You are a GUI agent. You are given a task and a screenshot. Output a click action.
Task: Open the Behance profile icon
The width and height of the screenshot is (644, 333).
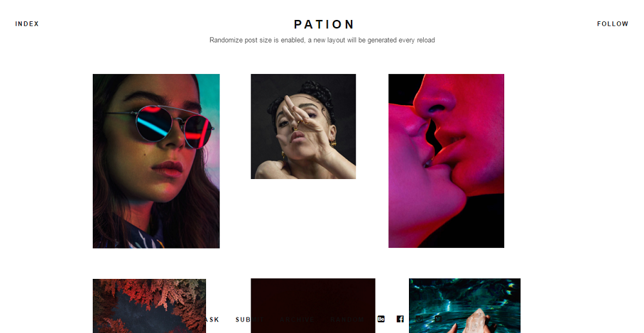pos(381,319)
